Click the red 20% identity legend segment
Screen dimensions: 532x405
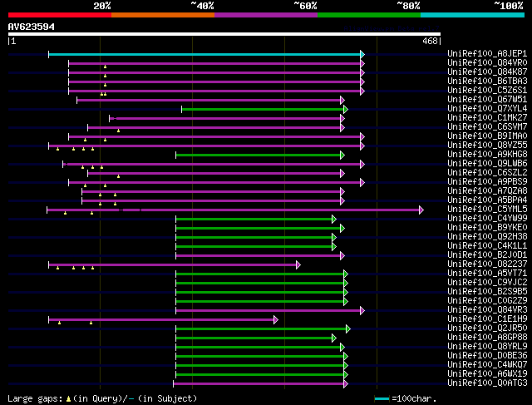click(x=60, y=15)
